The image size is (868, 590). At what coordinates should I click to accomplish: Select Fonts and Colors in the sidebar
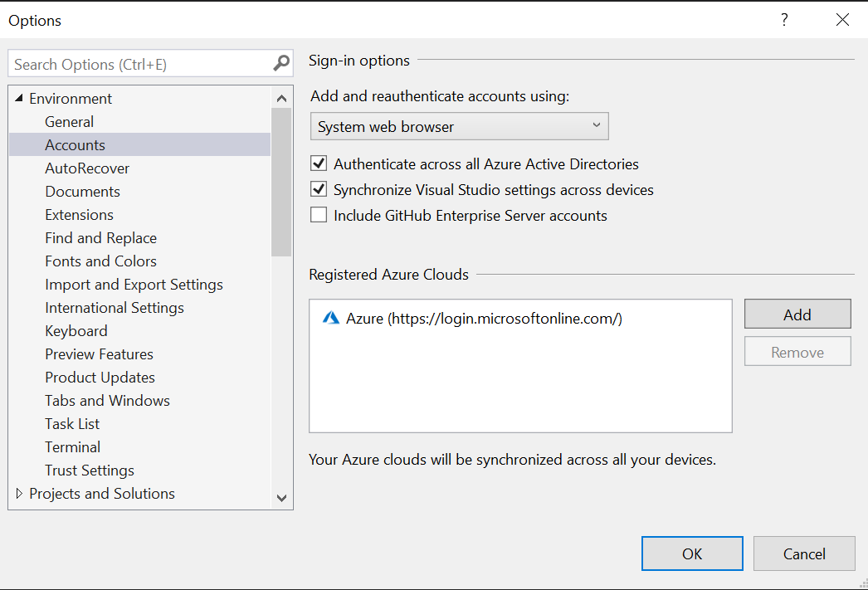(x=100, y=261)
